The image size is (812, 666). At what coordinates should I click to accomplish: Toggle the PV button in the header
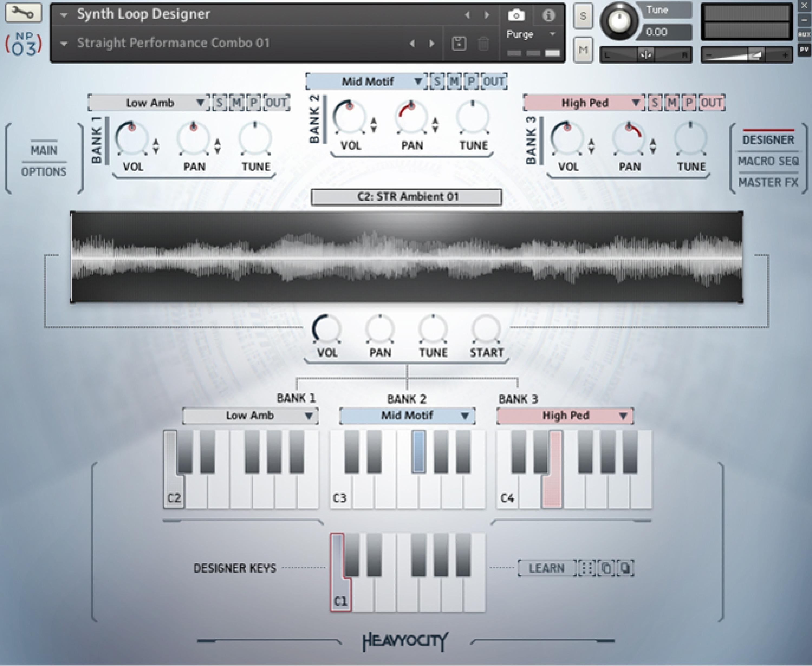[804, 50]
